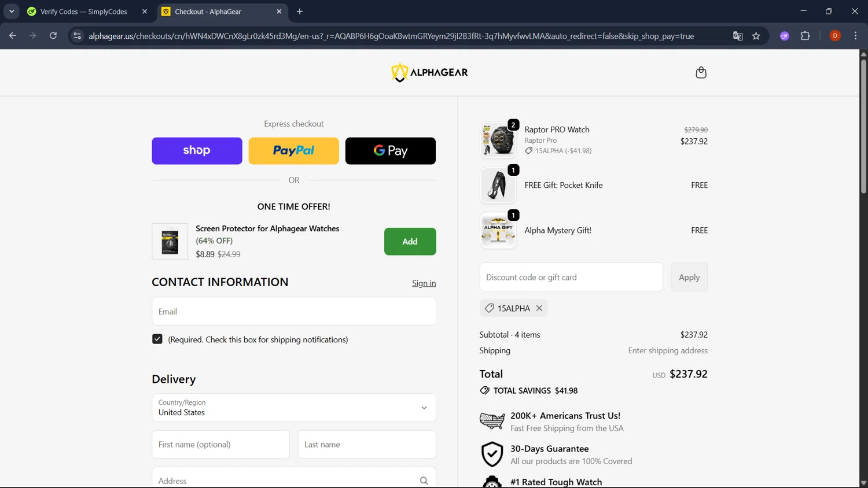Close the Checkout AlphaGear tab

279,12
